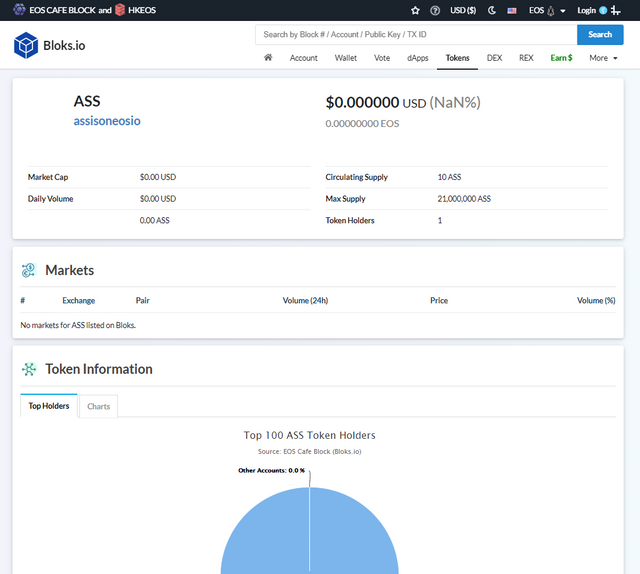Expand the More menu
The image size is (640, 574).
[x=603, y=58]
